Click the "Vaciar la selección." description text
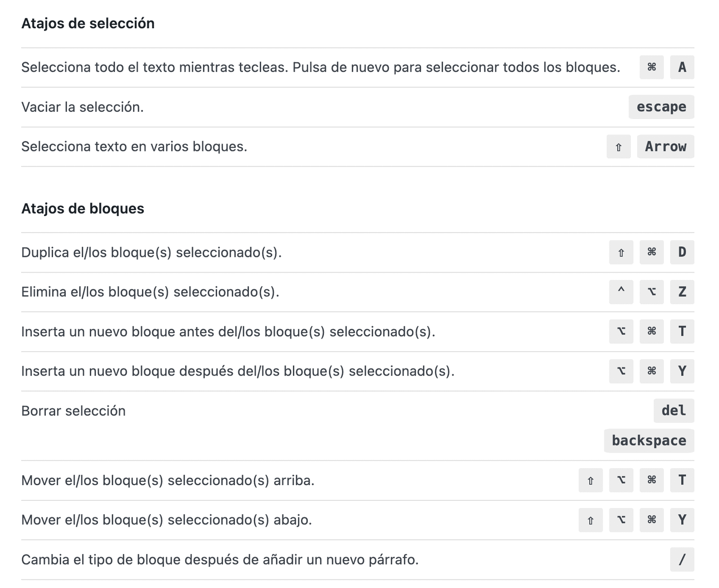719x588 pixels. coord(82,107)
